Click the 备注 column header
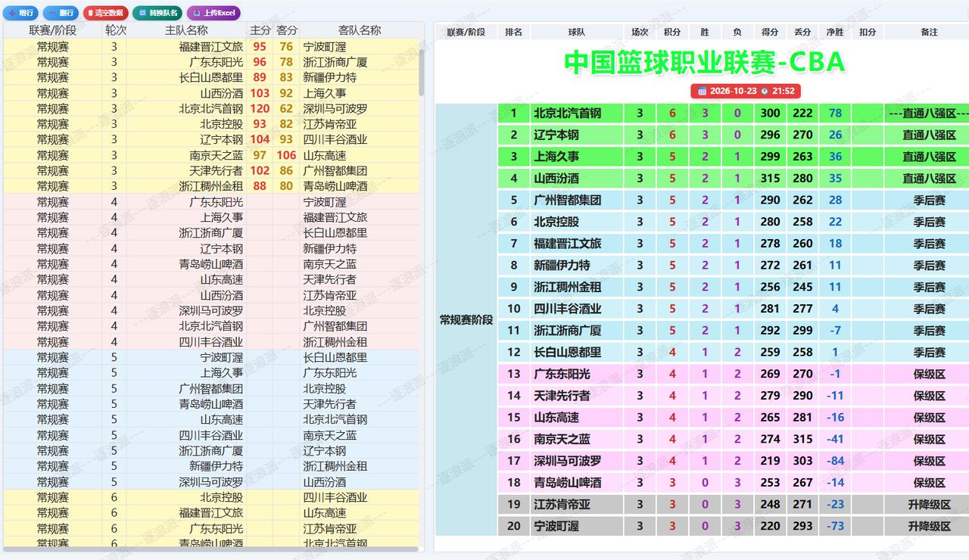Viewport: 969px width, 560px height. pos(929,32)
